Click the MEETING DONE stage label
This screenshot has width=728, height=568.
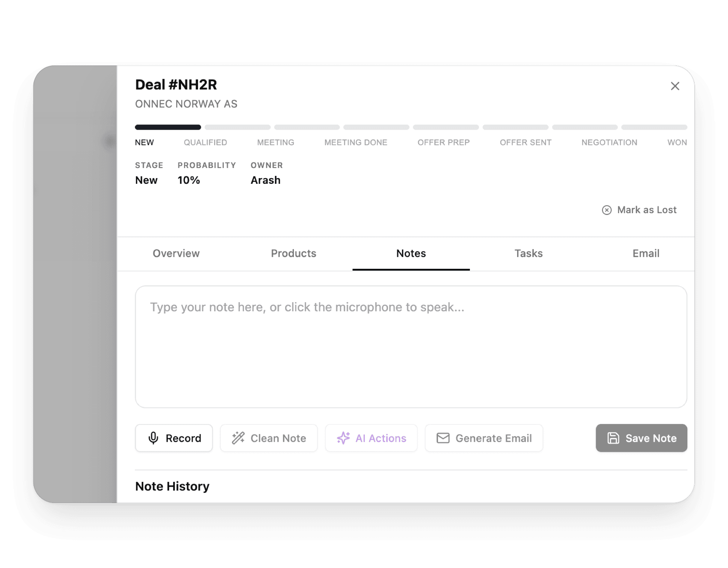tap(356, 142)
